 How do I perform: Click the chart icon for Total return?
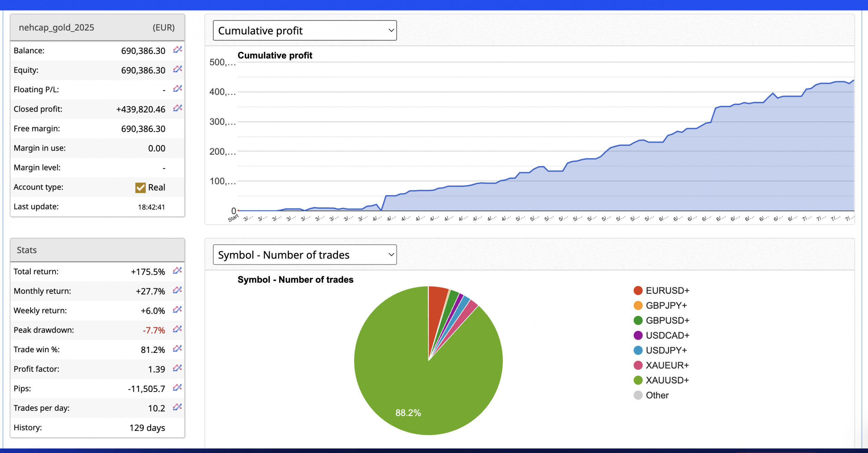tap(177, 271)
